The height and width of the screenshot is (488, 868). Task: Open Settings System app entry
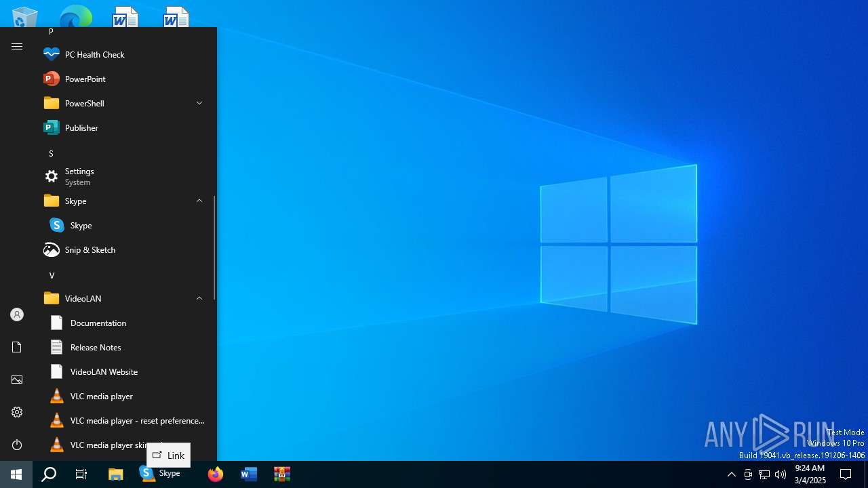[123, 176]
